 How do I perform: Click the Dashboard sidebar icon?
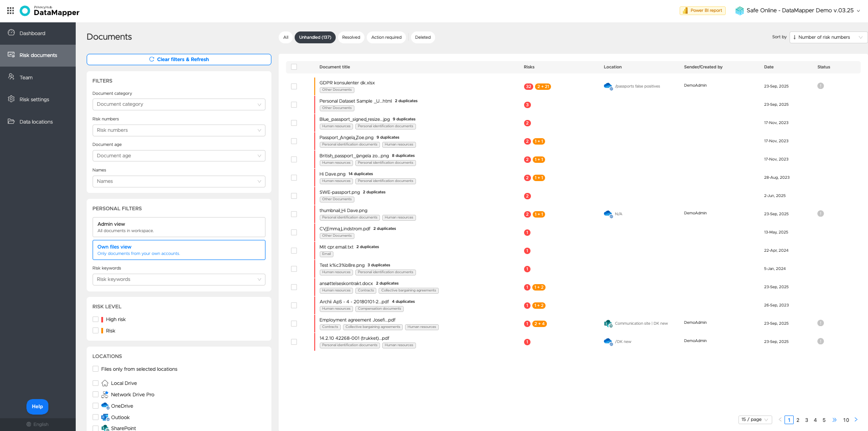click(11, 33)
